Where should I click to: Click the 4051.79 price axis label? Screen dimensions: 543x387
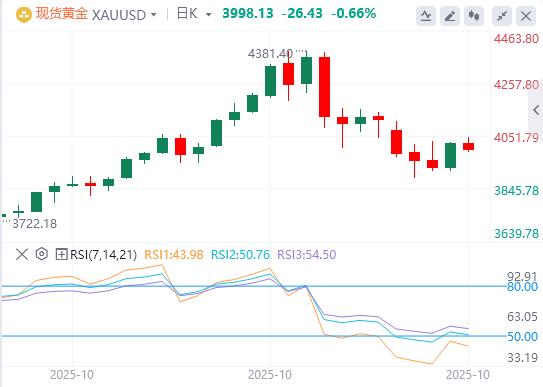coord(516,138)
